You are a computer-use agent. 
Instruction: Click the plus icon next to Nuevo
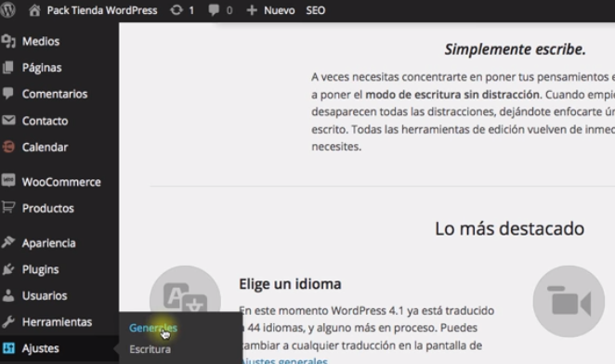(252, 10)
